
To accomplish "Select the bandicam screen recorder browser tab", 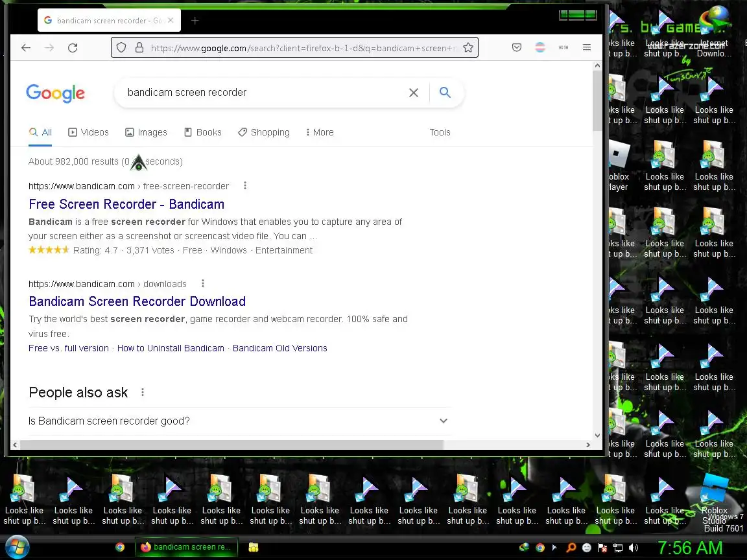I will (x=109, y=21).
